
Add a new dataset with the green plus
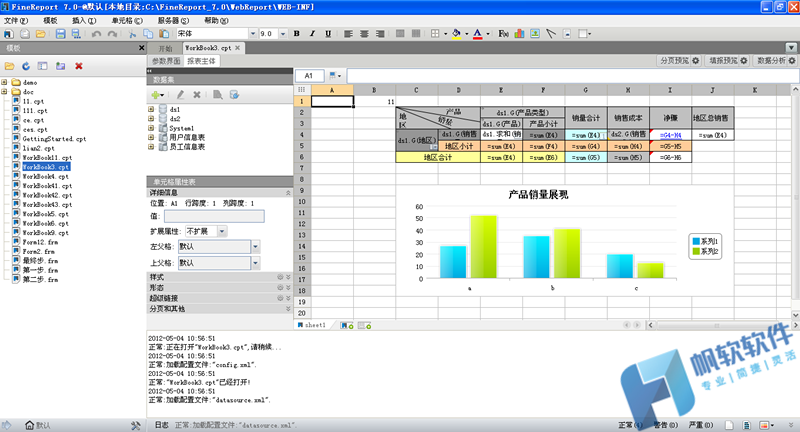(157, 95)
